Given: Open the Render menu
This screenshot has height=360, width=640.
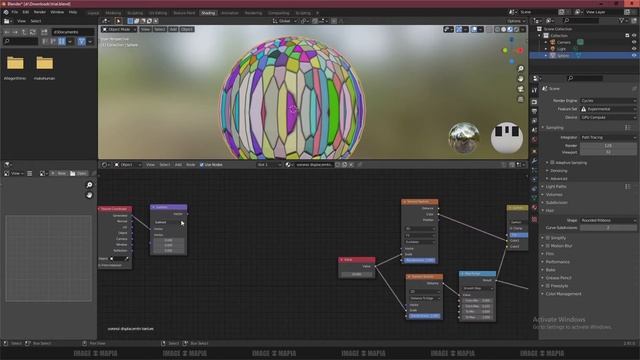Looking at the screenshot, I should coord(40,12).
